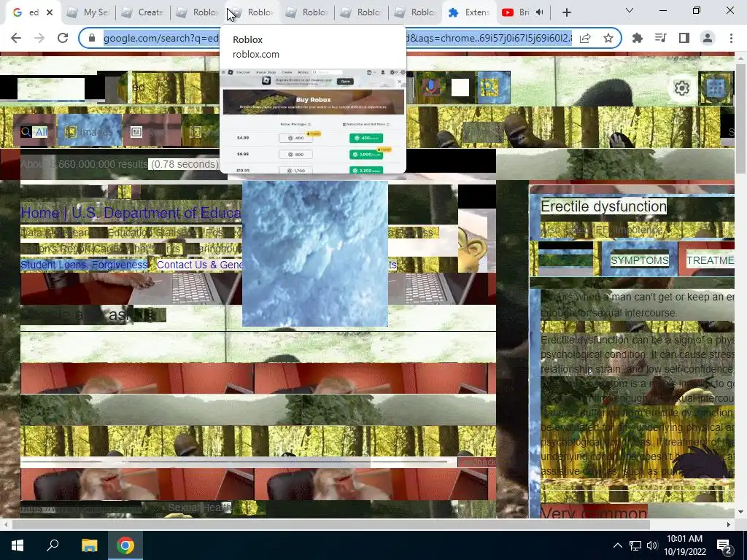Click the scroll-left arrow of horizontal scrollbar
Screen dimensions: 747x560
(5, 524)
